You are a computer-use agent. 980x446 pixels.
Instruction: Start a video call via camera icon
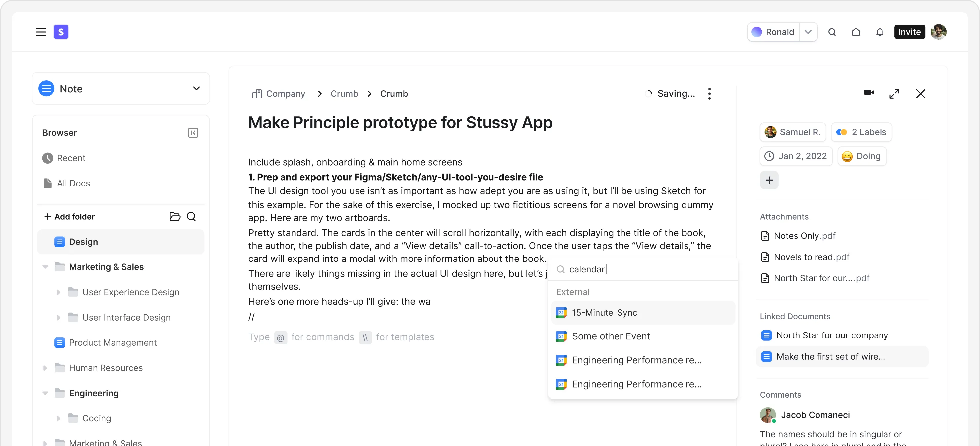click(x=869, y=93)
